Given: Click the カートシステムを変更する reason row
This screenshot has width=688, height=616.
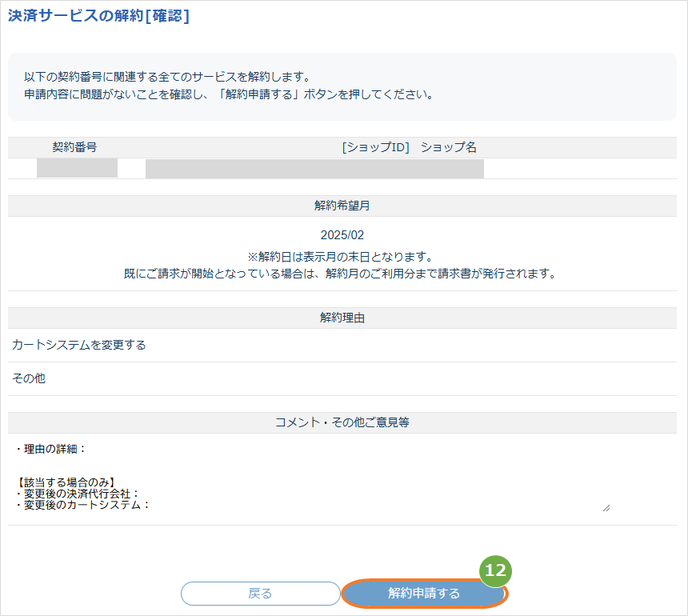Looking at the screenshot, I should (x=342, y=346).
